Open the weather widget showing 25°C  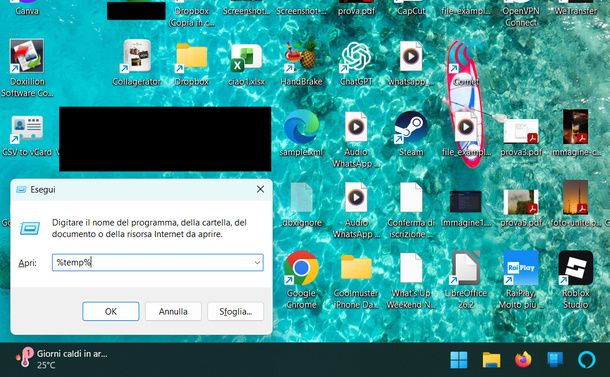pos(62,359)
